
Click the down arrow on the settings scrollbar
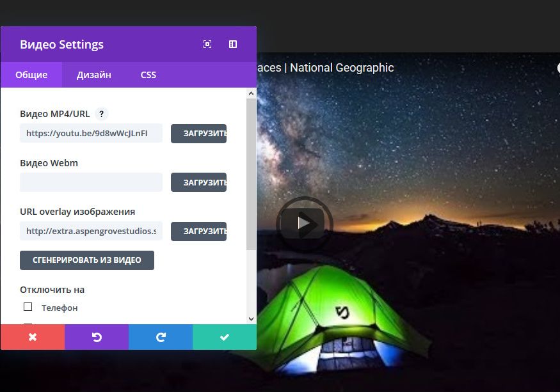point(251,319)
